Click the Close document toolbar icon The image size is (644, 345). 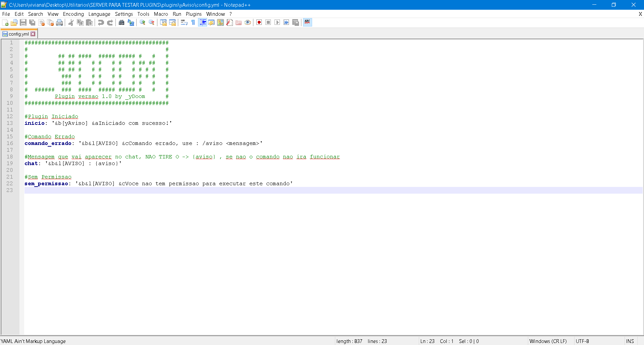pos(42,22)
